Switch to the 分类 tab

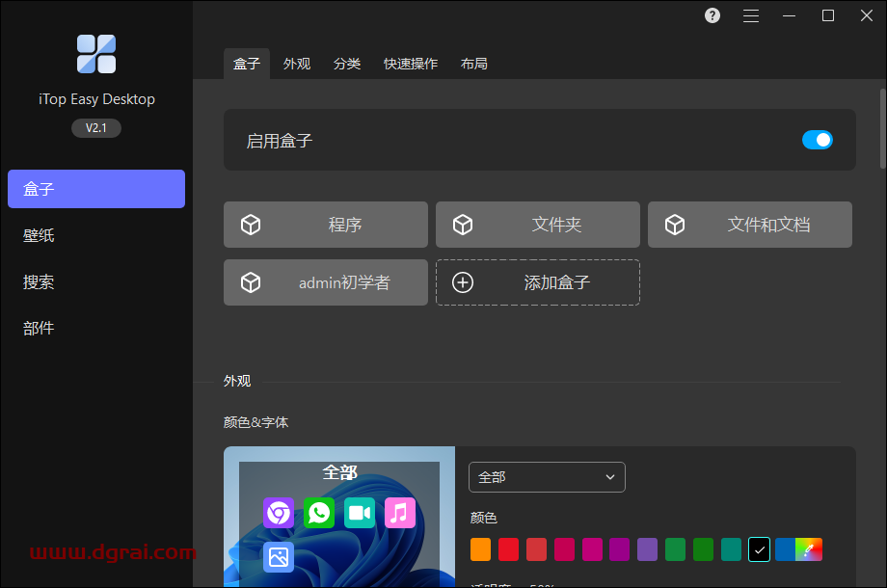347,64
